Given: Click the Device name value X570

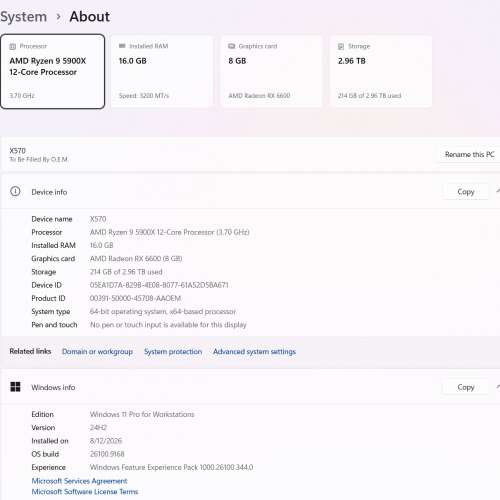Looking at the screenshot, I should point(98,219).
